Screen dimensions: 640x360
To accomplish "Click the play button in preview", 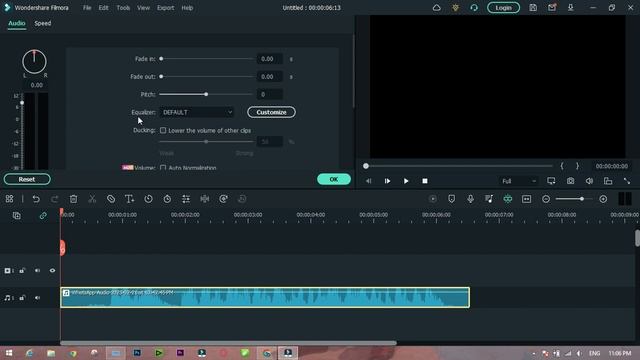I will (x=406, y=181).
